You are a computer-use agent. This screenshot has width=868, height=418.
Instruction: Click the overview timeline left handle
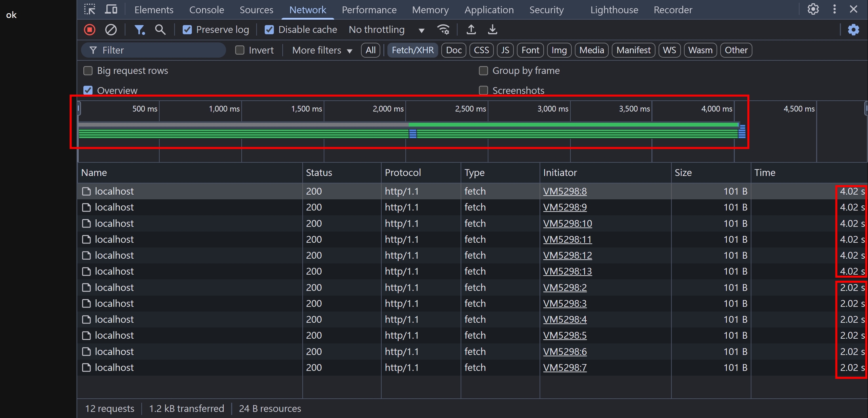point(79,108)
